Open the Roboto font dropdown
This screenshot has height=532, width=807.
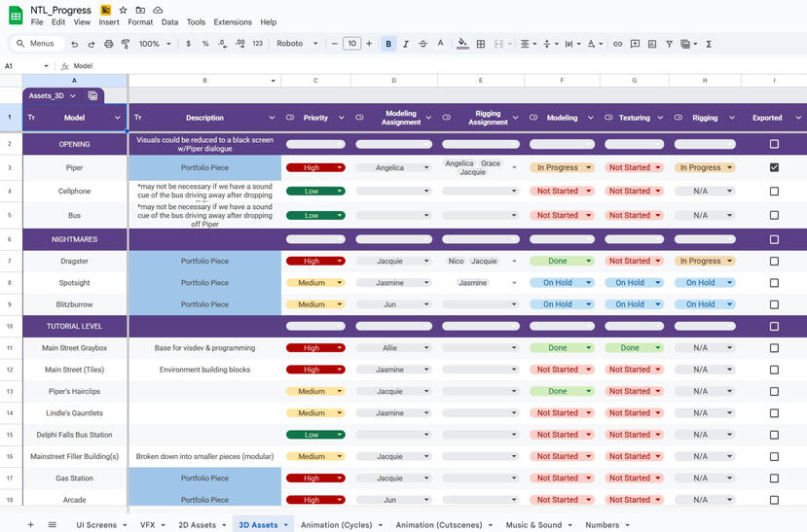point(296,44)
